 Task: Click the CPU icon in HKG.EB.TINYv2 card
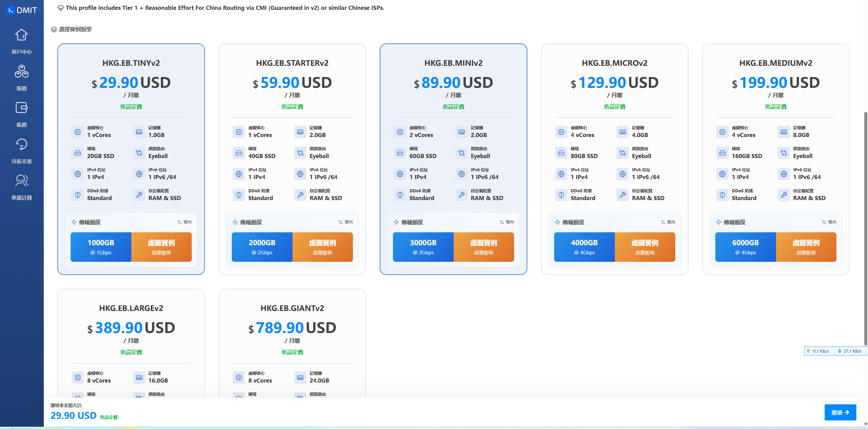(78, 132)
